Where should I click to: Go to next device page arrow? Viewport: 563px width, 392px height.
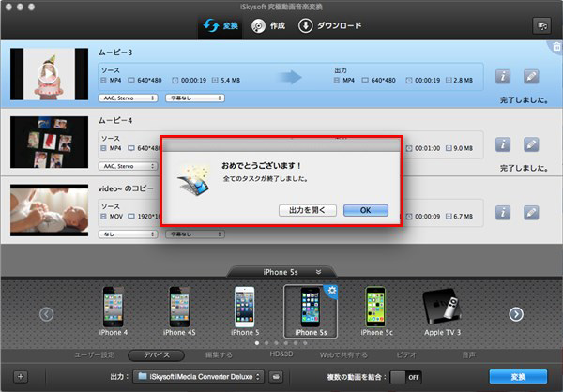pos(516,314)
